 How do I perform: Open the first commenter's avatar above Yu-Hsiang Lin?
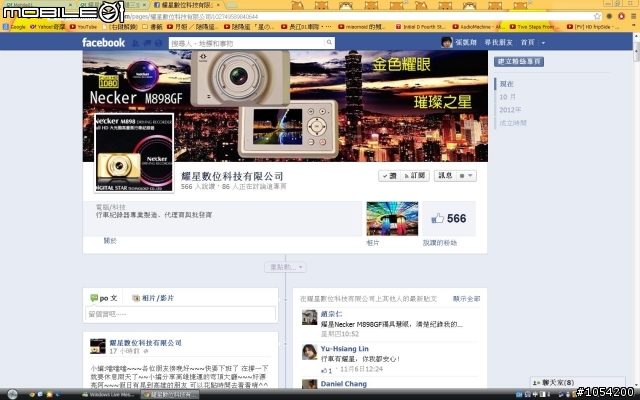pos(309,317)
